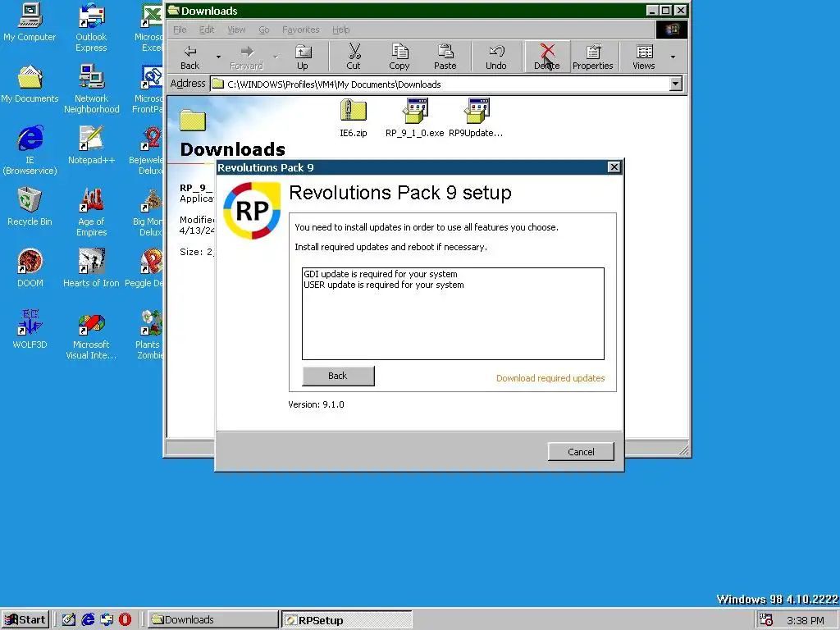
Task: Open the Go menu
Action: pyautogui.click(x=263, y=30)
